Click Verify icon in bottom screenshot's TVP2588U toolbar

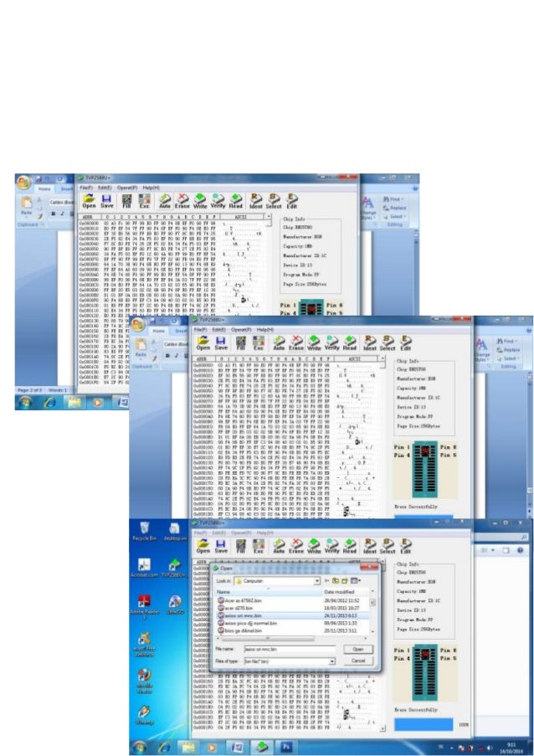coord(332,546)
